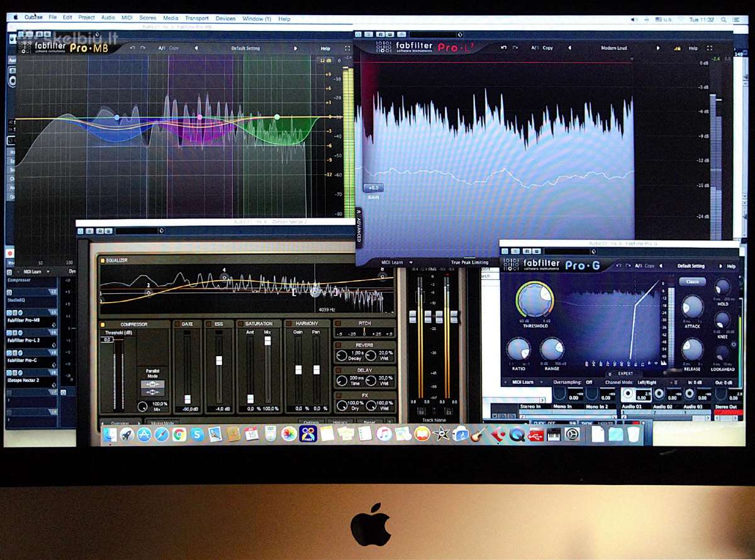The height and width of the screenshot is (560, 755).
Task: Open iTunes music icon in Dock
Action: pyautogui.click(x=384, y=434)
